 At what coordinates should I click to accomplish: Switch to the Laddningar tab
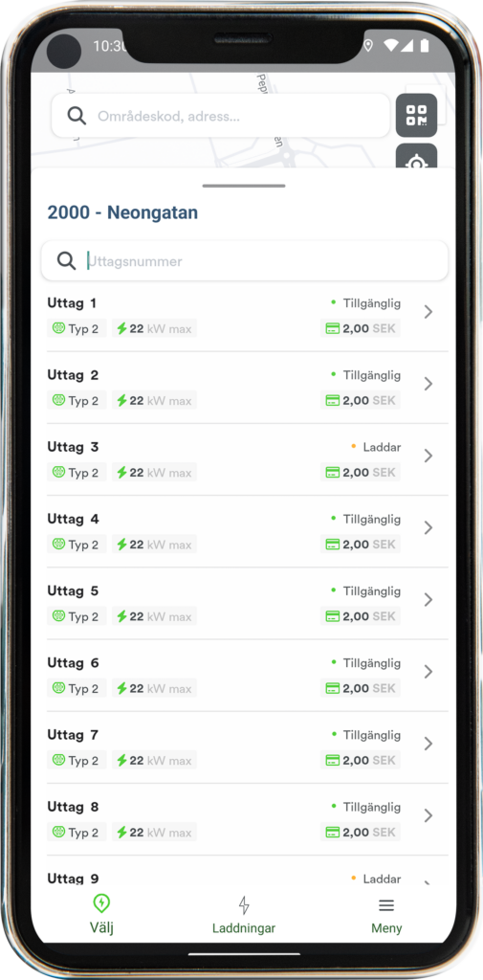click(244, 915)
